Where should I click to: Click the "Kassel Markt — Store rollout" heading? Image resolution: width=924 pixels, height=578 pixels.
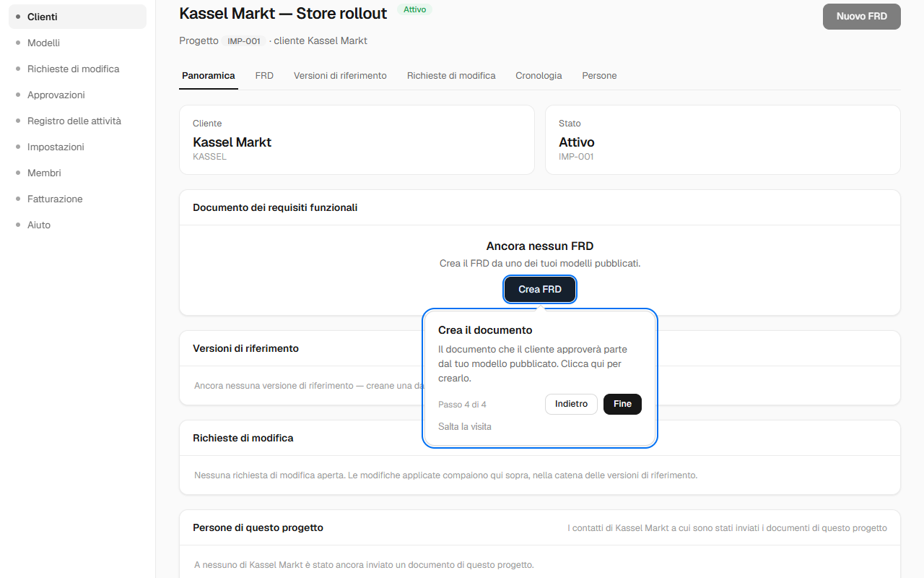click(x=283, y=13)
